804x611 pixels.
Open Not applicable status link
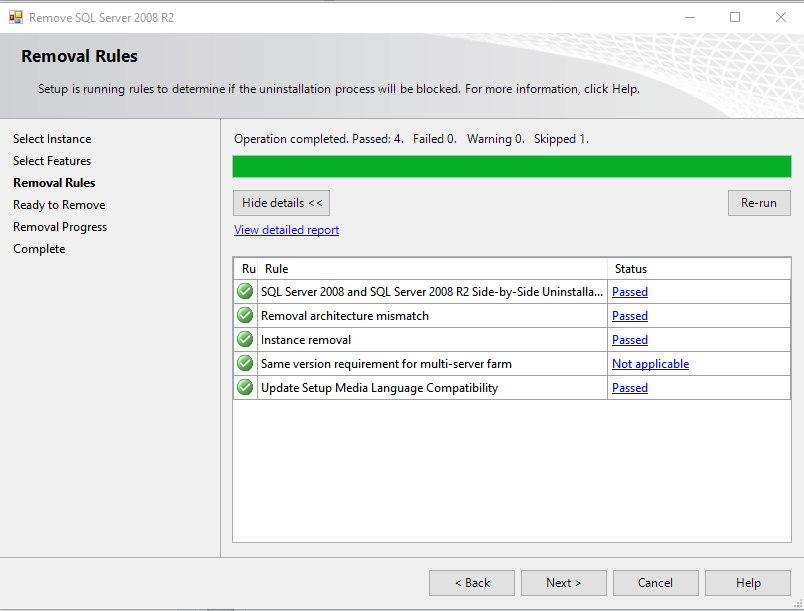tap(650, 364)
